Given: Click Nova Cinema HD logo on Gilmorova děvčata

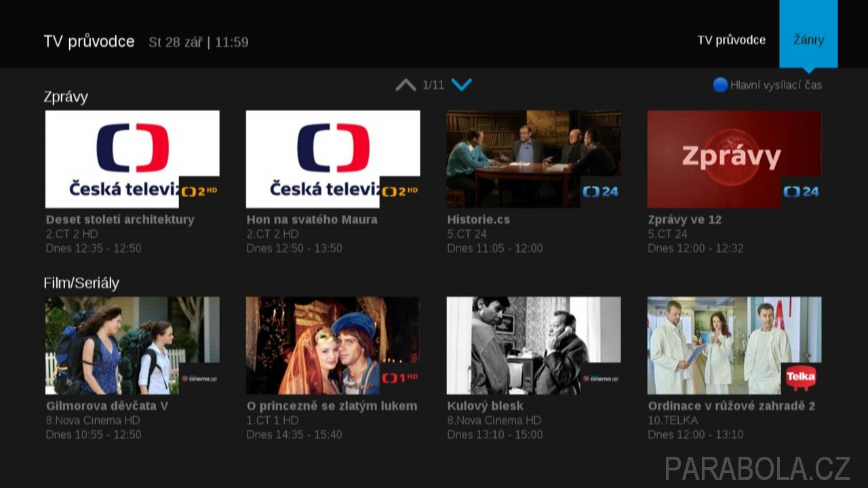Looking at the screenshot, I should [199, 378].
